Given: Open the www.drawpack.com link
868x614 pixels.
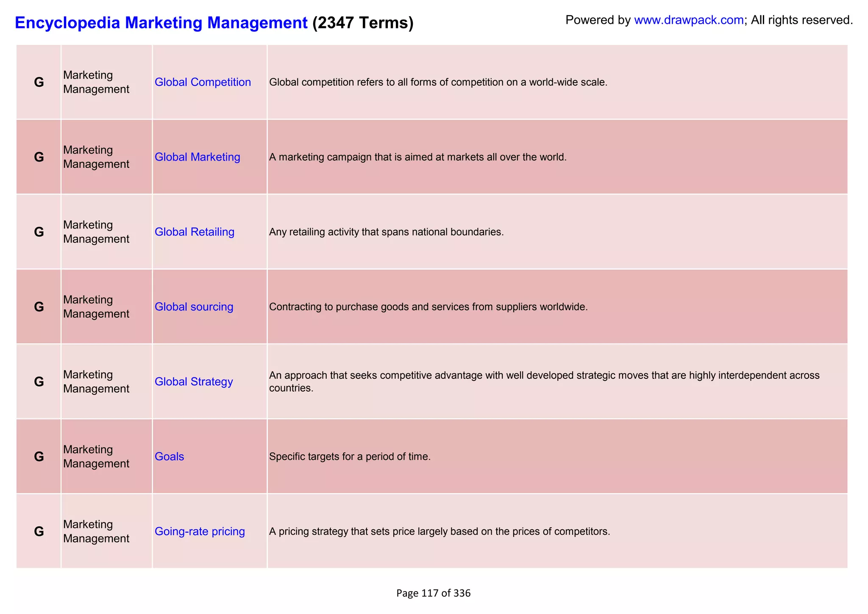Looking at the screenshot, I should 689,20.
